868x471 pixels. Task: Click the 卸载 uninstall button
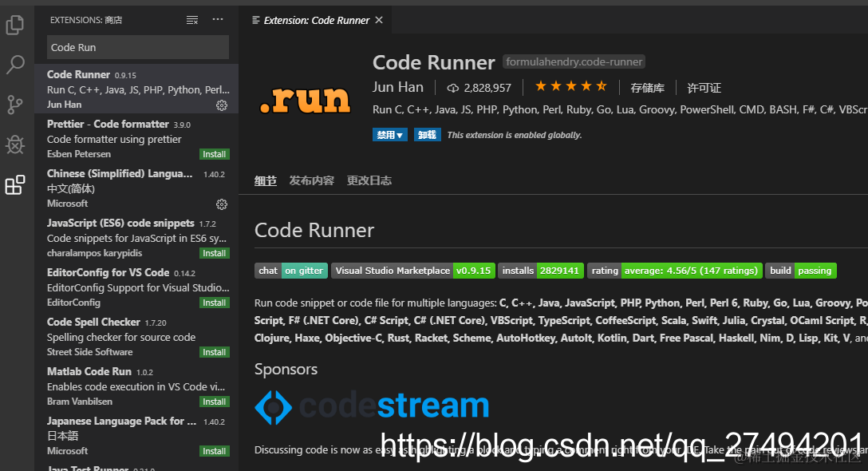pyautogui.click(x=427, y=135)
